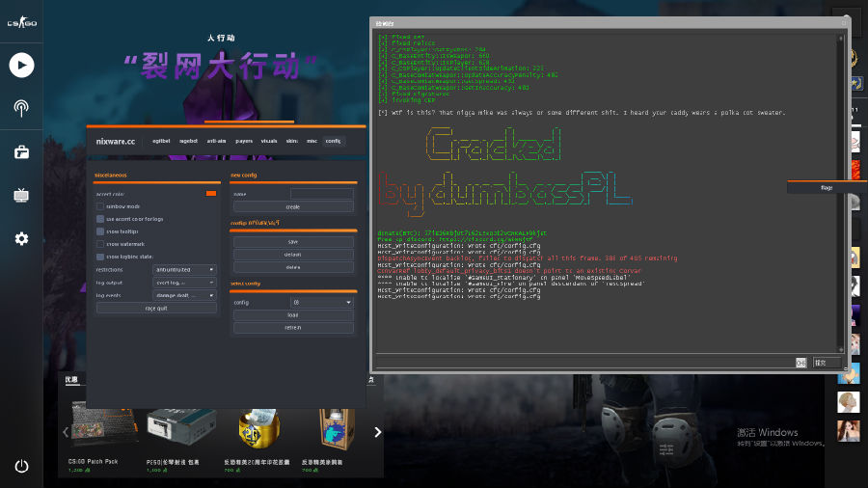Show previous store items with left arrow
This screenshot has height=488, width=868.
point(66,432)
